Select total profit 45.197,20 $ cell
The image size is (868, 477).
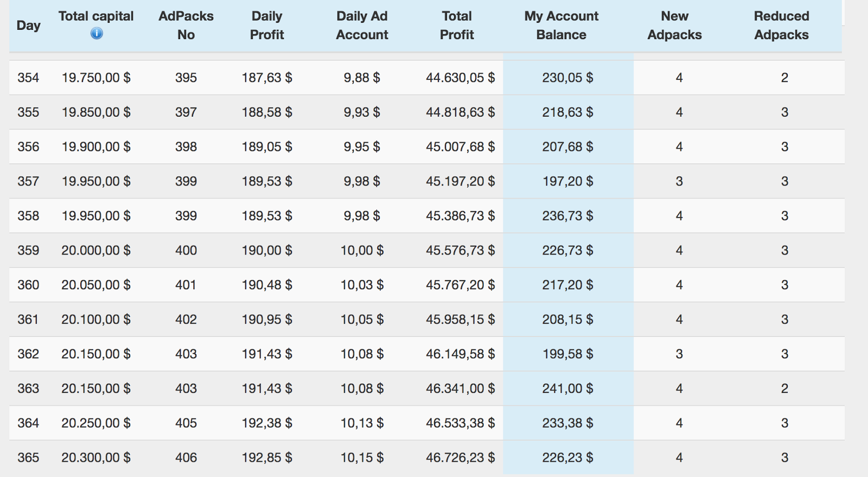(x=460, y=181)
